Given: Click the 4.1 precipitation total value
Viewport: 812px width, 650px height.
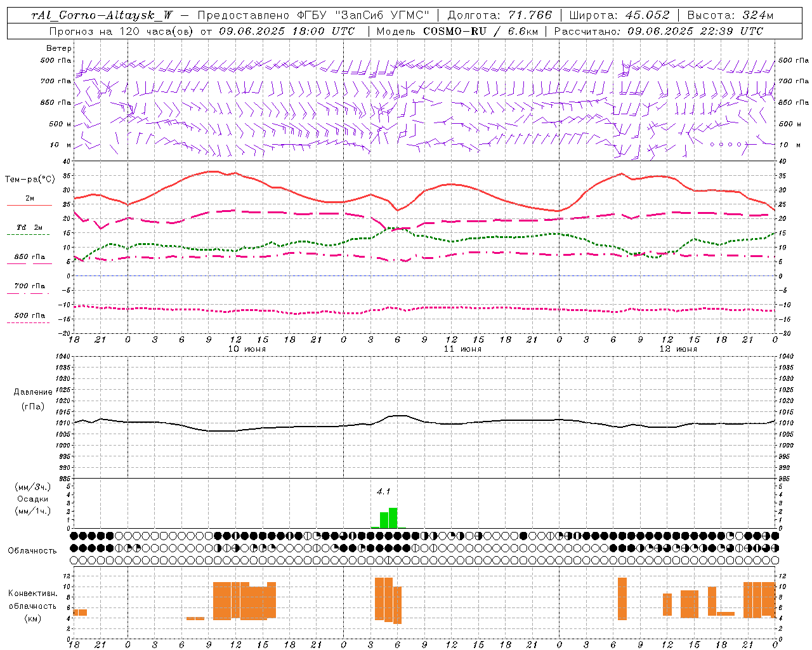Looking at the screenshot, I should [x=384, y=491].
